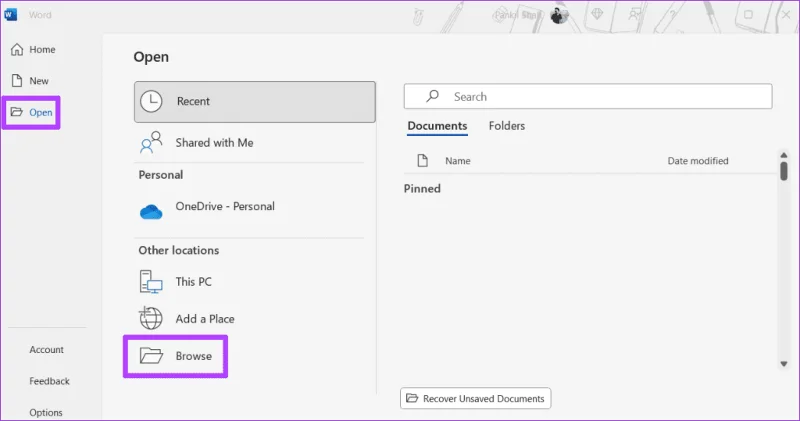The image size is (800, 421).
Task: Switch to the Documents tab
Action: [437, 126]
